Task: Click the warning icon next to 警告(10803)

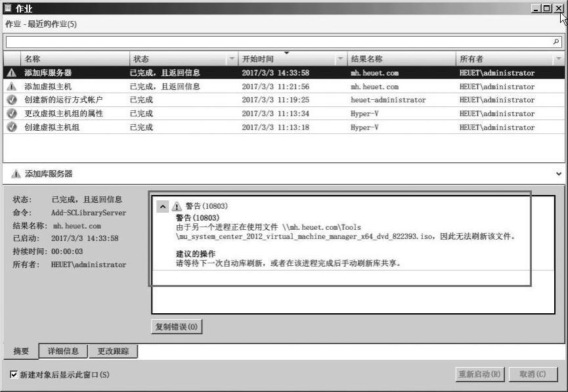Action: [x=177, y=206]
